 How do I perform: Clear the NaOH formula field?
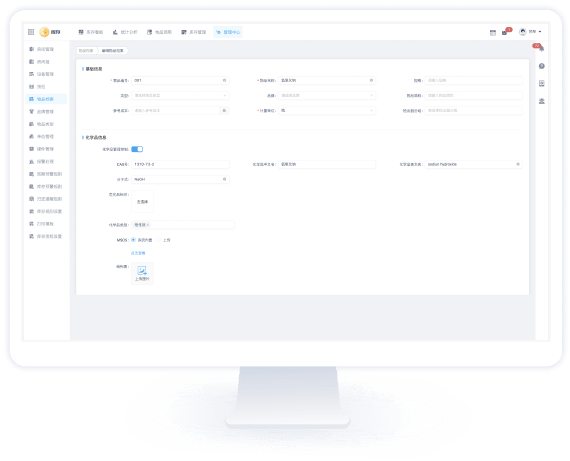pos(224,179)
